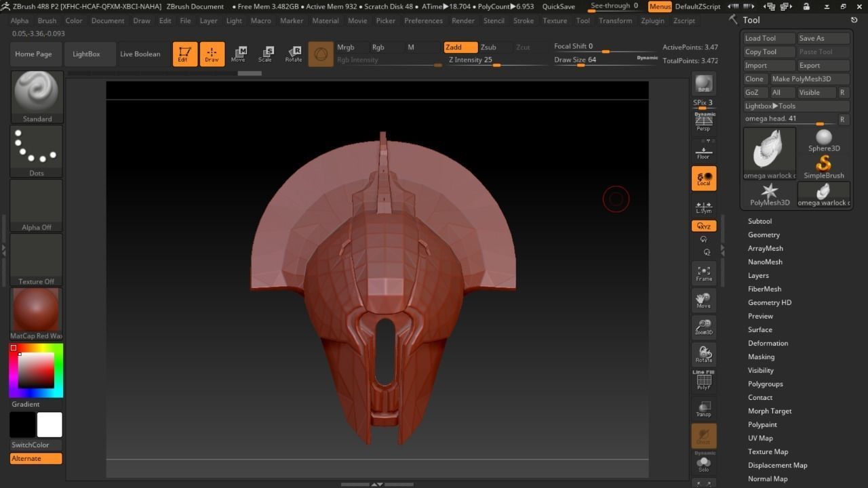Open the Standard brush thumbnail

(x=37, y=97)
